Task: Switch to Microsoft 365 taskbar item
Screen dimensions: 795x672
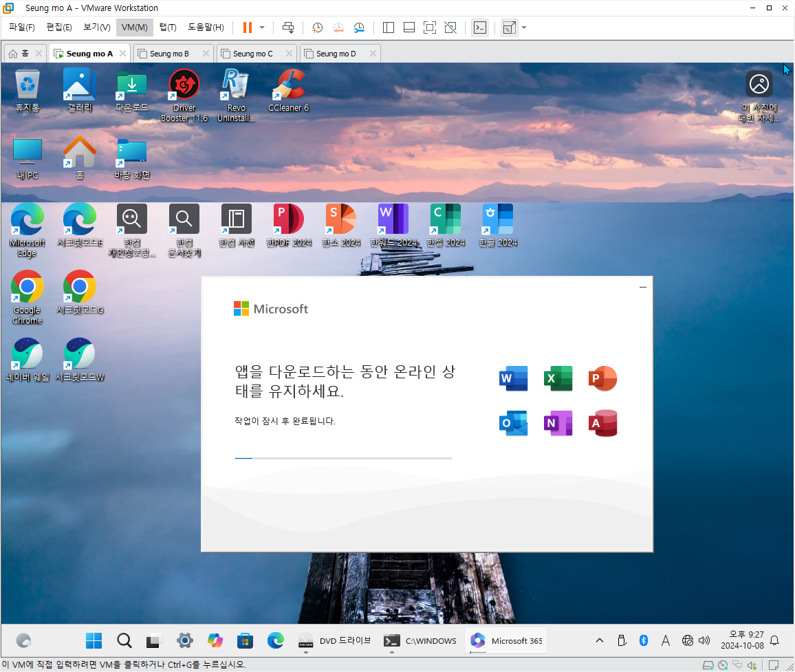Action: (506, 640)
